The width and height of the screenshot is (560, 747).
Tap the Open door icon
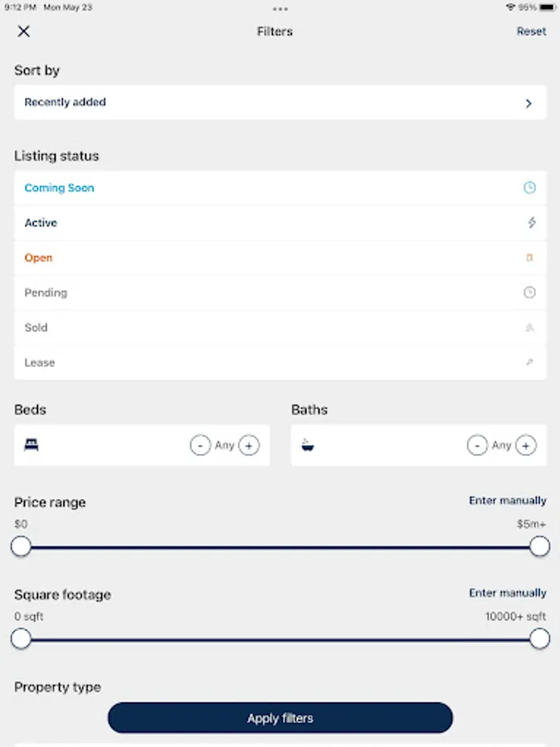(x=529, y=258)
